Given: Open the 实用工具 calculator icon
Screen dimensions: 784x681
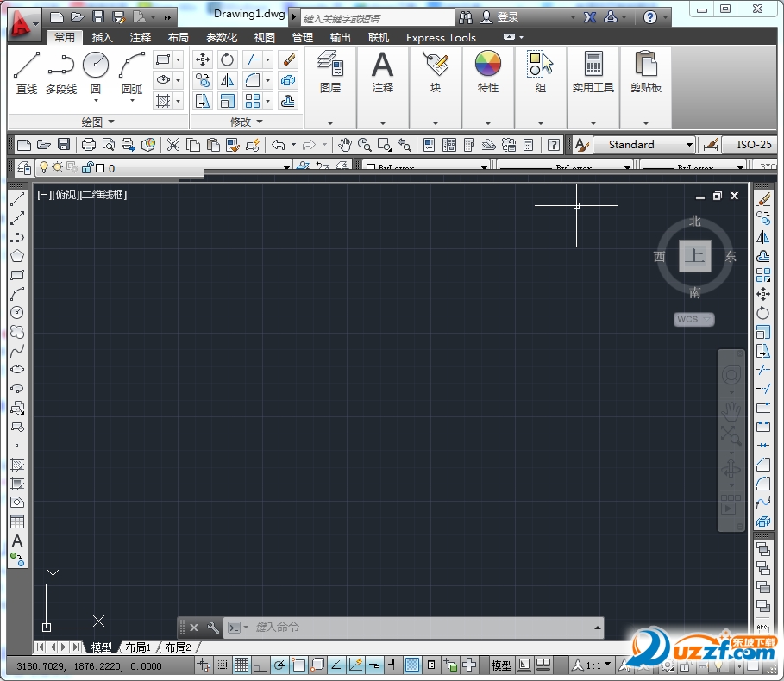Looking at the screenshot, I should [x=593, y=64].
